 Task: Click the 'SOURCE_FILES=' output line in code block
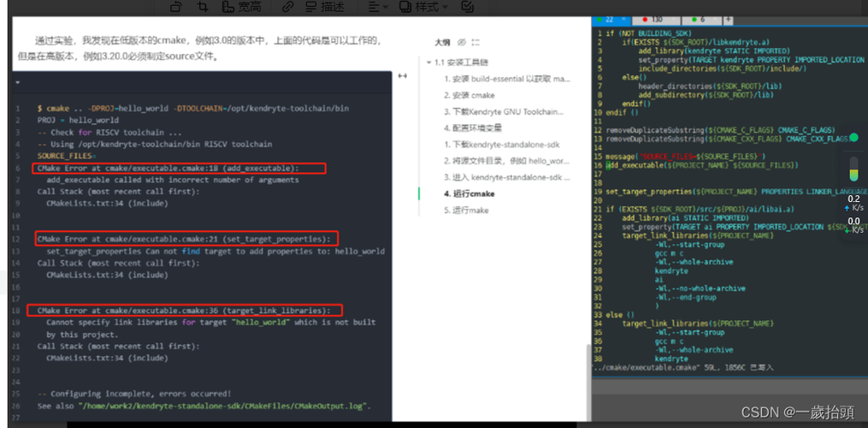67,156
